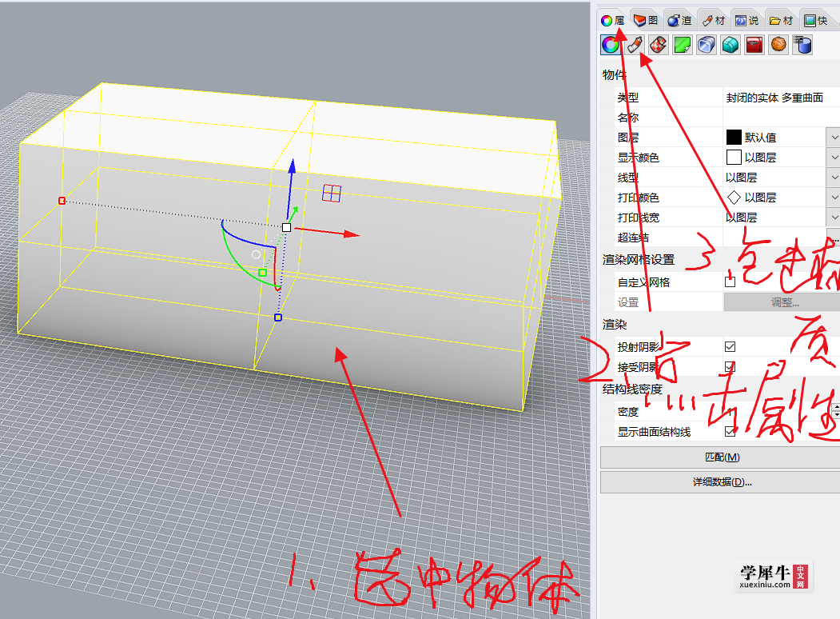Click the 密度 value field
Screen dimensions: 840x619
[778, 412]
